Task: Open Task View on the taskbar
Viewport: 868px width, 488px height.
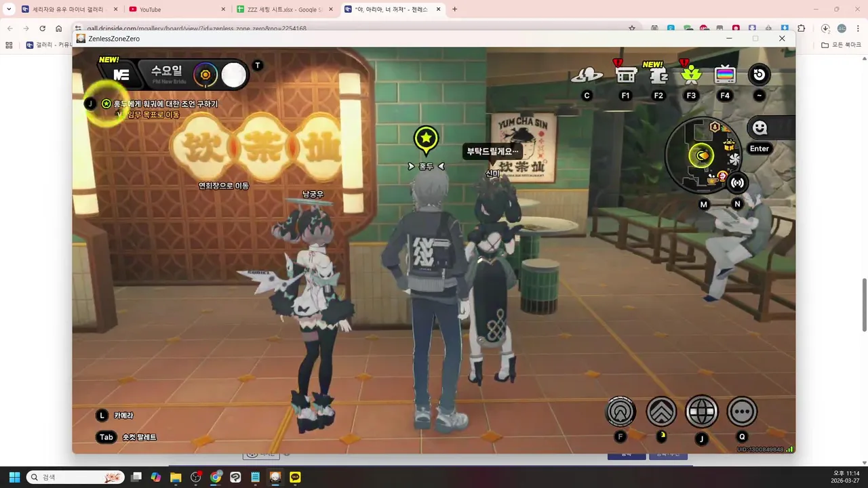Action: click(136, 477)
